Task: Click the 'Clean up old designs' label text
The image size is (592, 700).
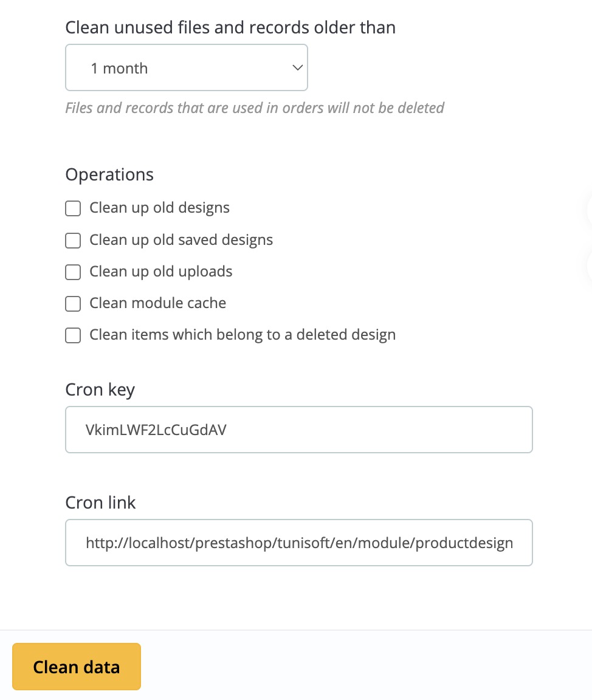Action: (x=159, y=208)
